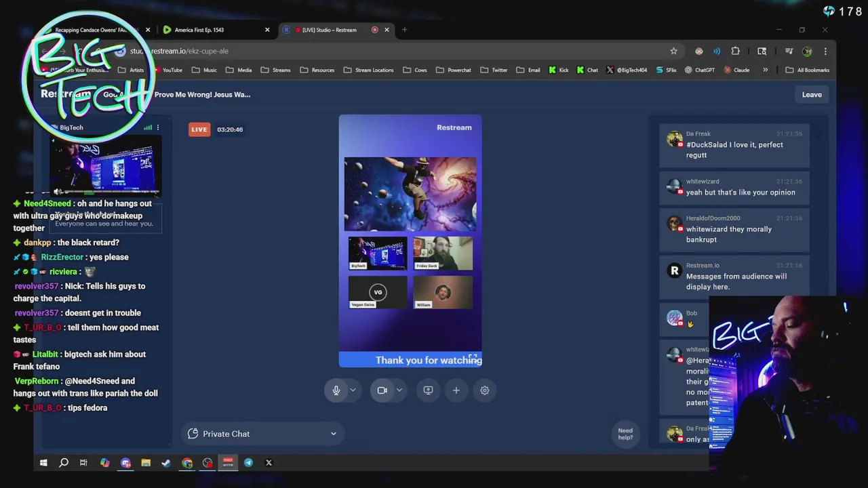Image resolution: width=868 pixels, height=488 pixels.
Task: Open Steam from the taskbar
Action: click(x=166, y=463)
